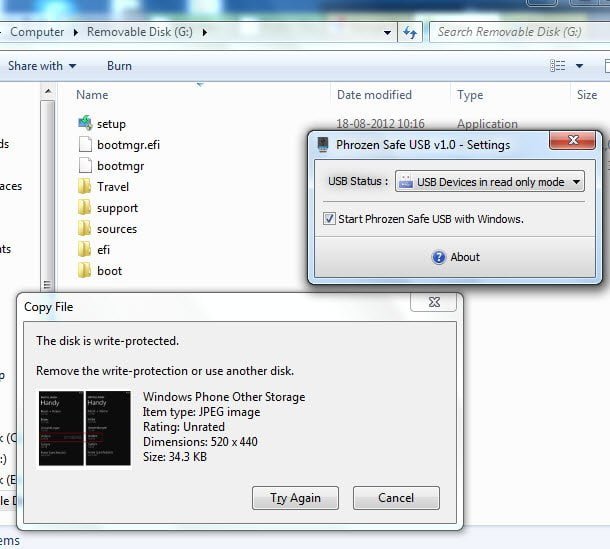Click the Windows Phone image thumbnail
The width and height of the screenshot is (610, 549).
pyautogui.click(x=85, y=428)
